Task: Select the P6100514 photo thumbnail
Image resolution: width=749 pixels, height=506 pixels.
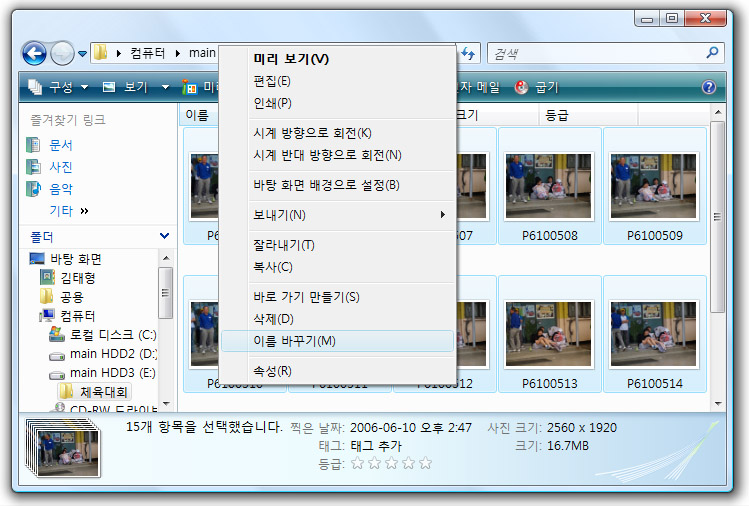Action: [x=654, y=334]
